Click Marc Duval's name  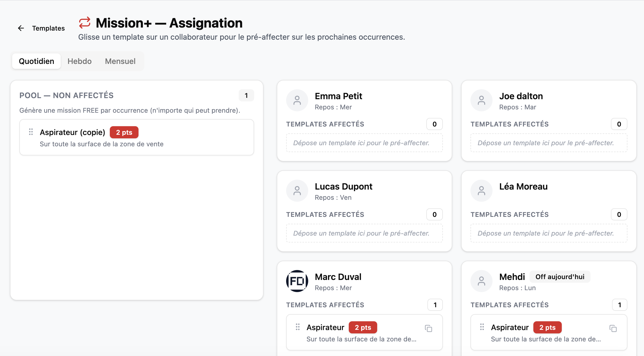tap(338, 277)
